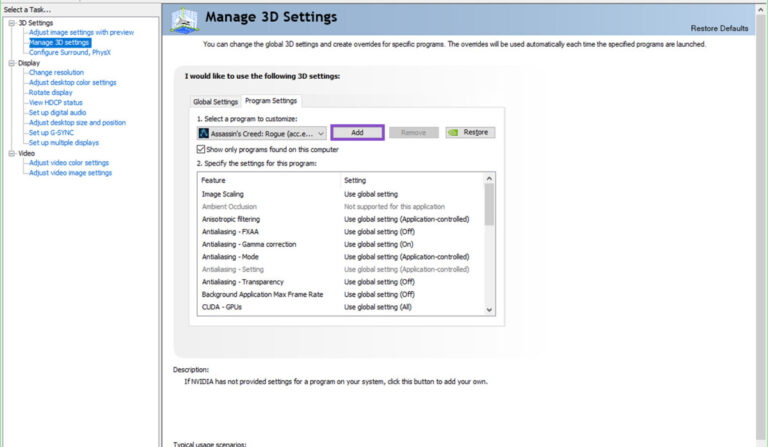
Task: Click the Add program button
Action: [357, 133]
